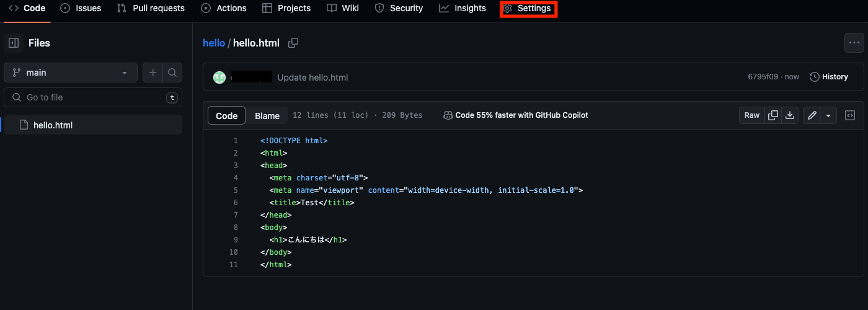868x310 pixels.
Task: Open the hello repository breadcrumb link
Action: click(x=214, y=43)
